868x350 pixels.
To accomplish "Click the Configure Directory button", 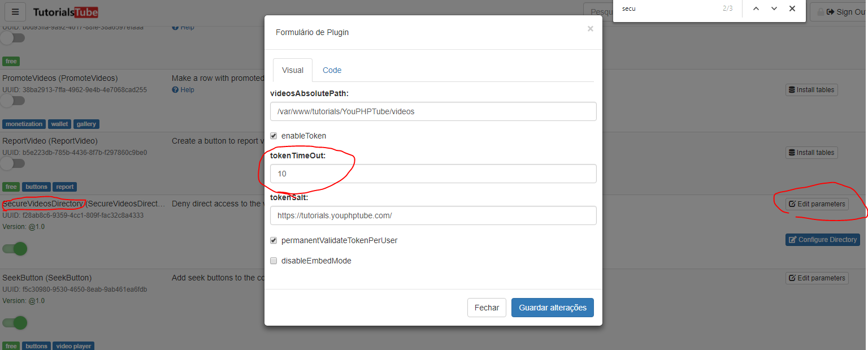I will (x=822, y=239).
